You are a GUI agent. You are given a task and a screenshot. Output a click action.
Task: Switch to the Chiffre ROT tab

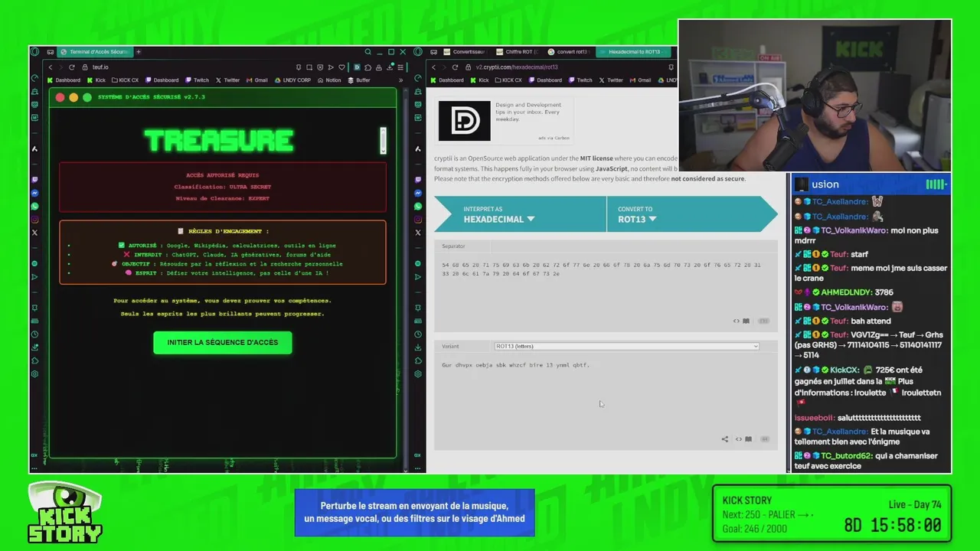pyautogui.click(x=517, y=52)
